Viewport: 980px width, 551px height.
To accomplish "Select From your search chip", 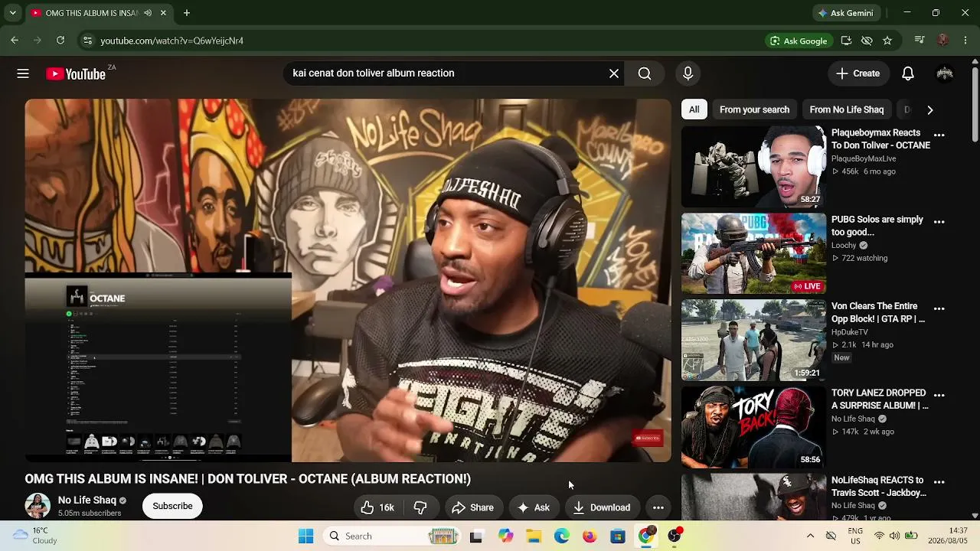I will [x=754, y=109].
